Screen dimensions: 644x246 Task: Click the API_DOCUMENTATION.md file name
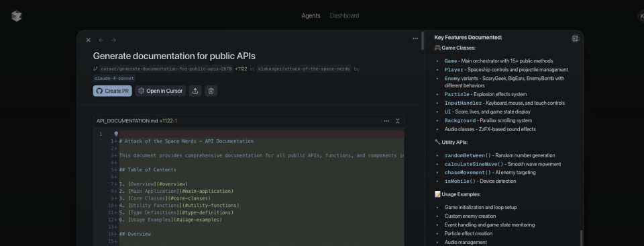[x=127, y=121]
